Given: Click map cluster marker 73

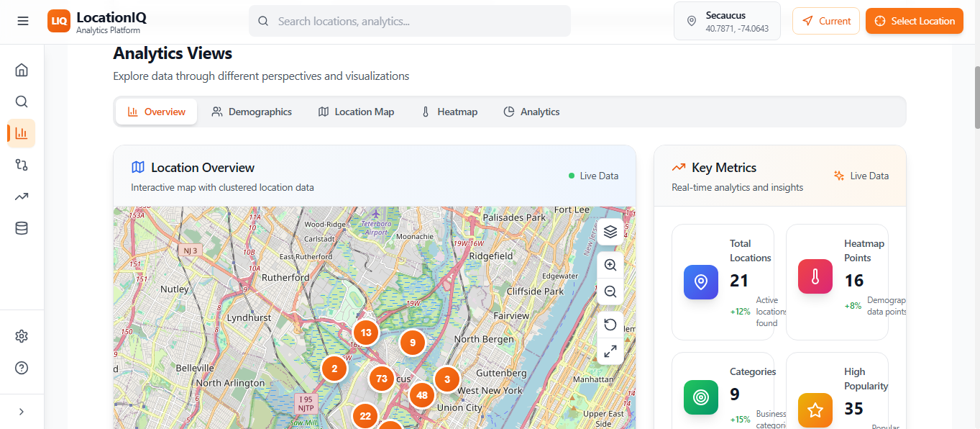Looking at the screenshot, I should point(382,379).
